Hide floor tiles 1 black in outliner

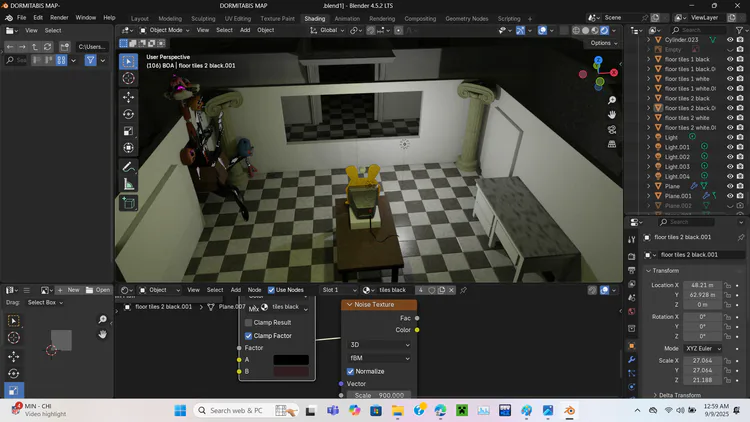[730, 59]
